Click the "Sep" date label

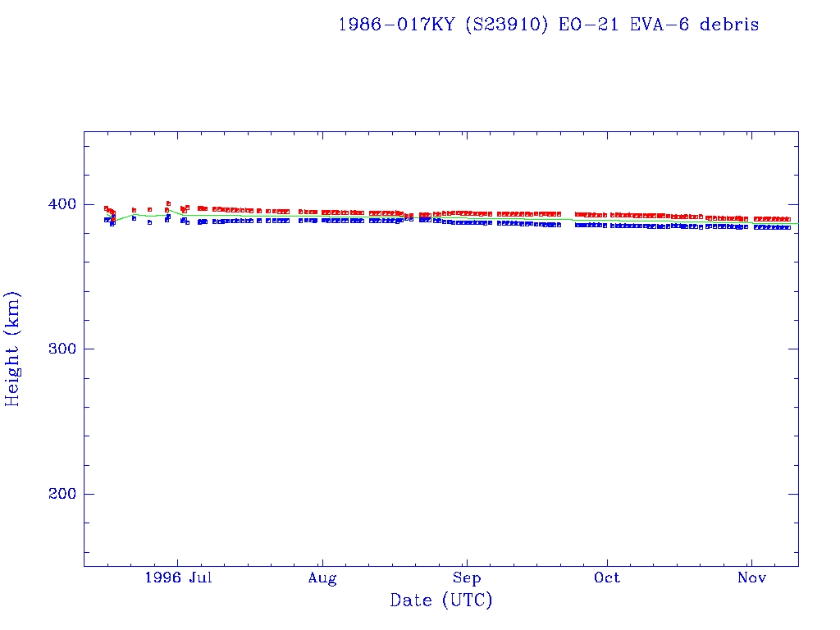click(x=466, y=578)
